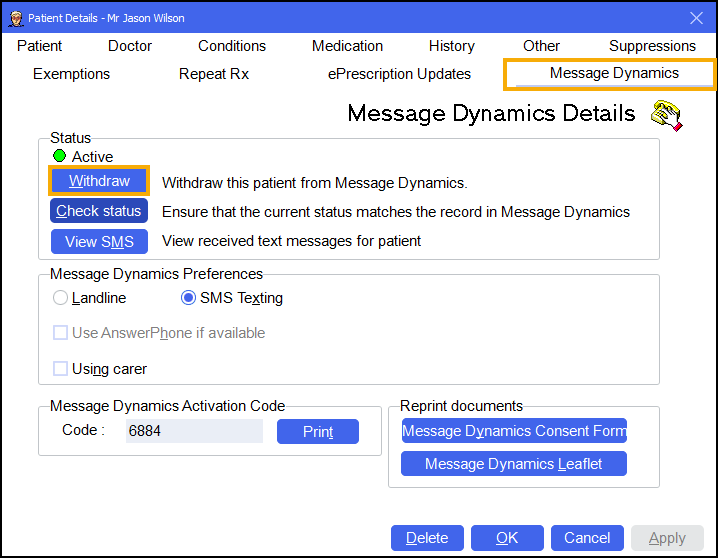
Task: Open View SMS messages
Action: pyautogui.click(x=99, y=241)
